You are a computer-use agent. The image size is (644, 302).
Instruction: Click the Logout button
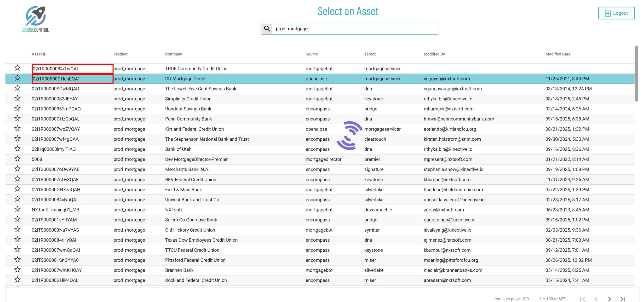(616, 13)
